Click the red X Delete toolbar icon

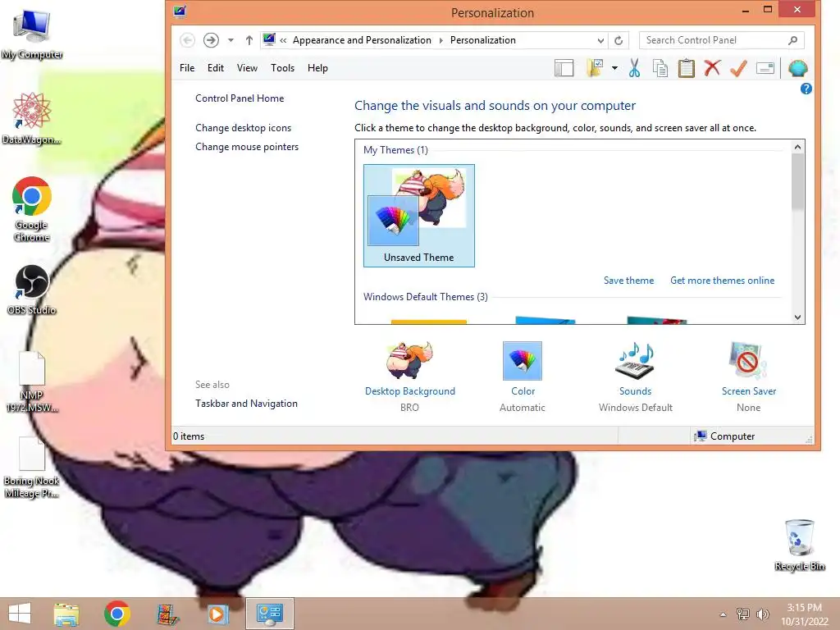pyautogui.click(x=712, y=68)
